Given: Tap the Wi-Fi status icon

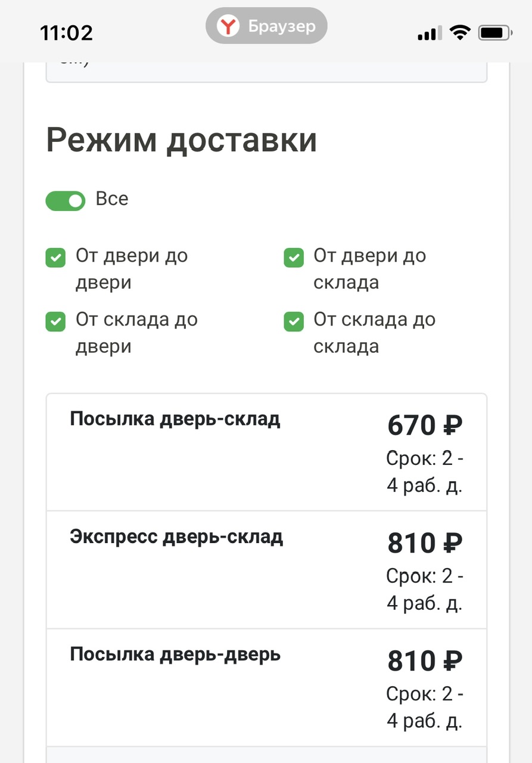Looking at the screenshot, I should (459, 33).
